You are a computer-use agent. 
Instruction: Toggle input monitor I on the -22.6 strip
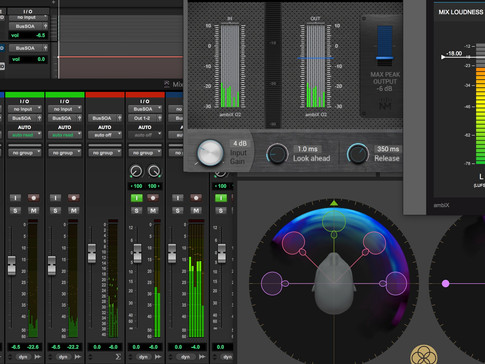pos(15,198)
